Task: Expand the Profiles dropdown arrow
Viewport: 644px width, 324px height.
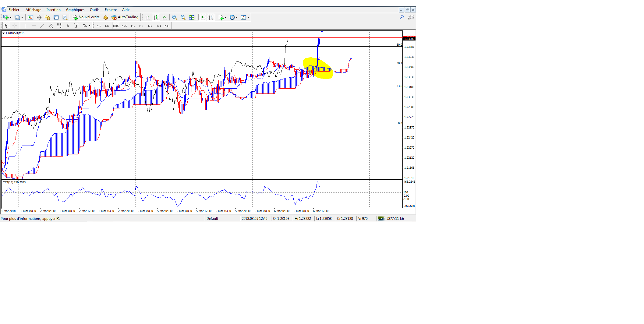Action: pyautogui.click(x=22, y=17)
